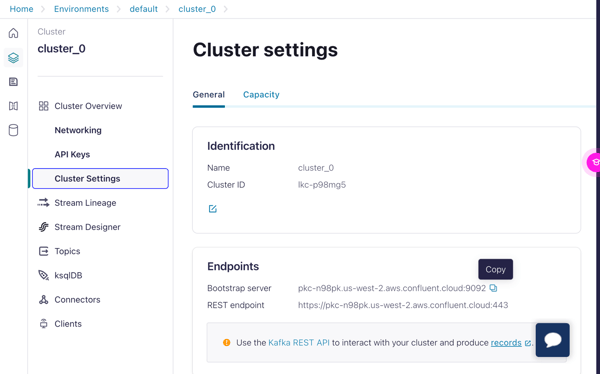Screen dimensions: 600x374
Task: Click the Endpoints section heading
Action: click(233, 266)
